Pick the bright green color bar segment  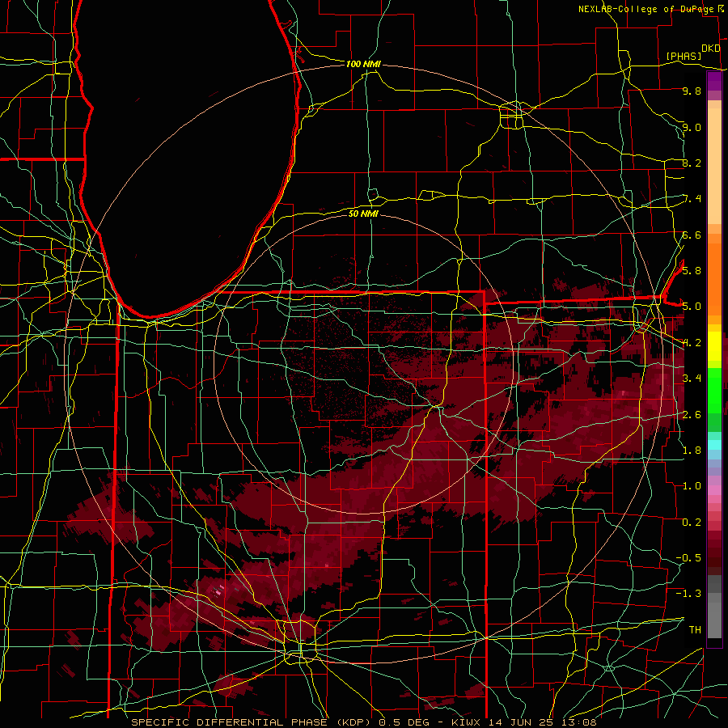point(714,391)
